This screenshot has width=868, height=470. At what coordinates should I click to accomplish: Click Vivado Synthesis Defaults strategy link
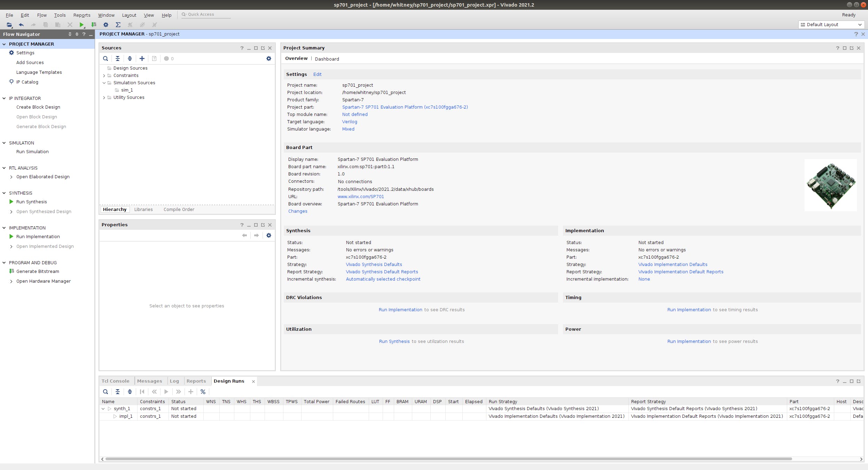(x=374, y=264)
